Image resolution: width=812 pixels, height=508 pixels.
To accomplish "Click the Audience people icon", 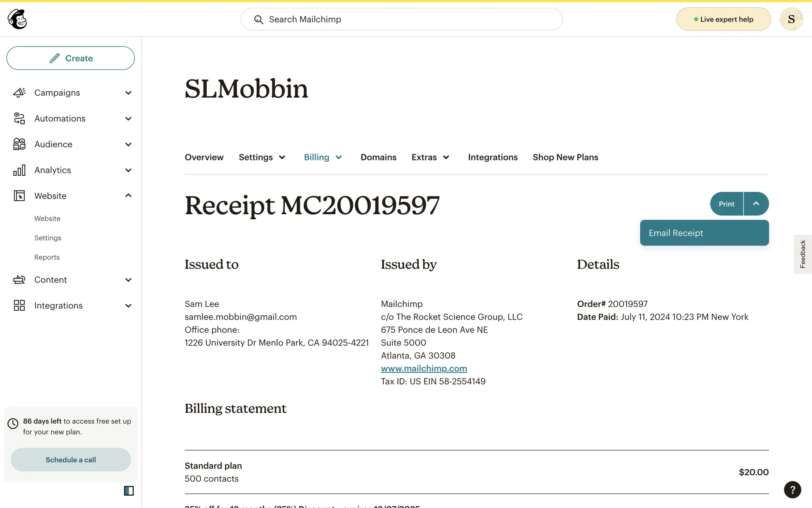I will point(19,144).
